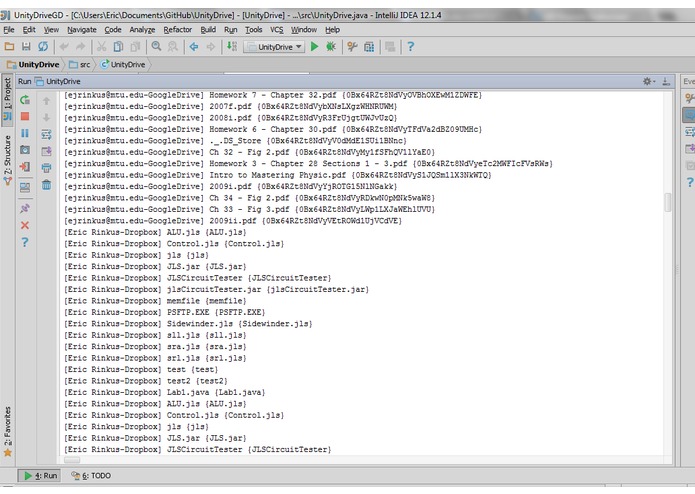695x494 pixels.
Task: Toggle soft-wrap icon in console gutter
Action: point(46,134)
